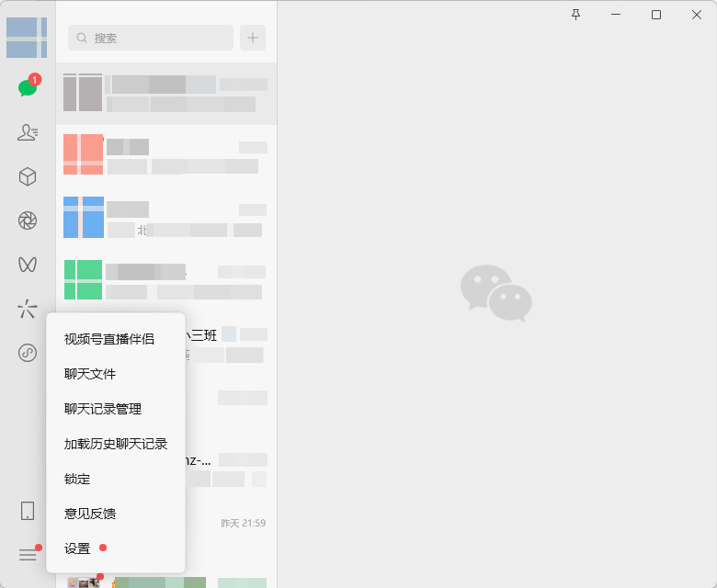Close the WeChat window
Screen dimensions: 717x588
(697, 15)
